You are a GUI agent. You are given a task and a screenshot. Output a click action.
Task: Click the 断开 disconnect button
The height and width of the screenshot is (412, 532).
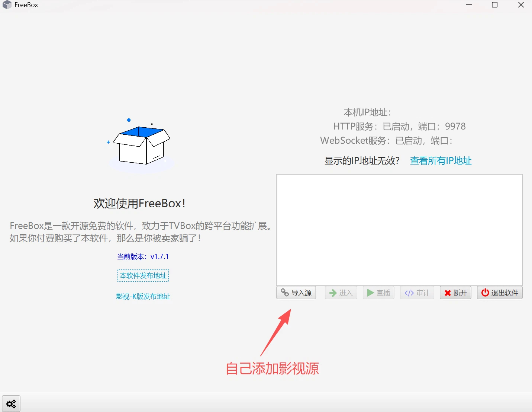(456, 293)
